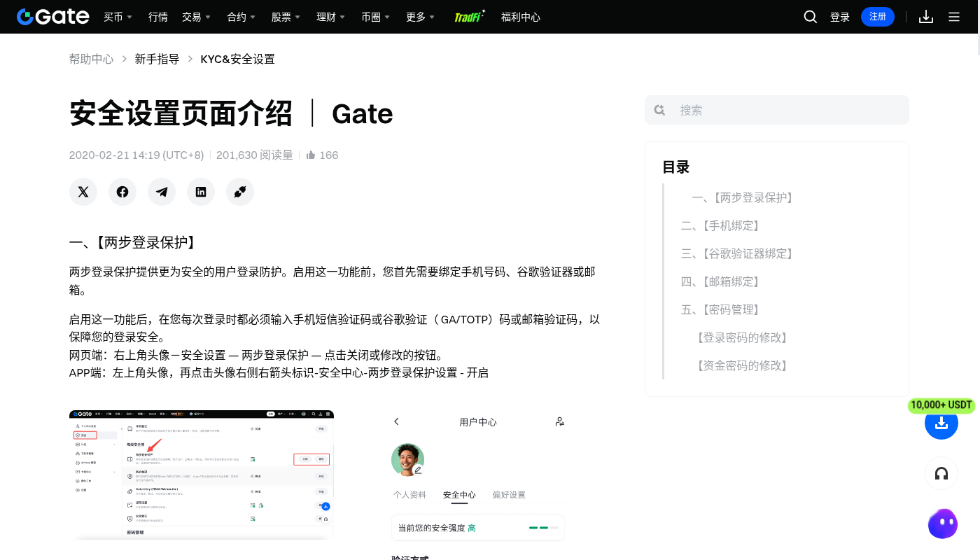This screenshot has width=980, height=560.
Task: Expand the 合约 dropdown menu
Action: pyautogui.click(x=241, y=17)
